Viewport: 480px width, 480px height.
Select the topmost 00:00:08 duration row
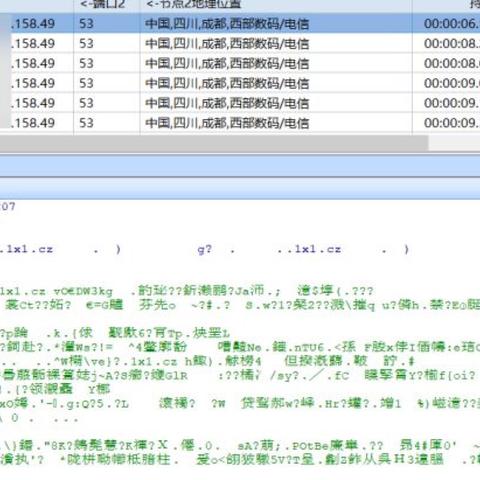240,43
